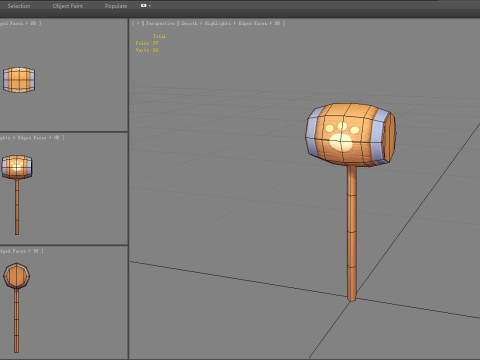Click the 'Total' statistics label
480x360 pixels.
[x=159, y=36]
